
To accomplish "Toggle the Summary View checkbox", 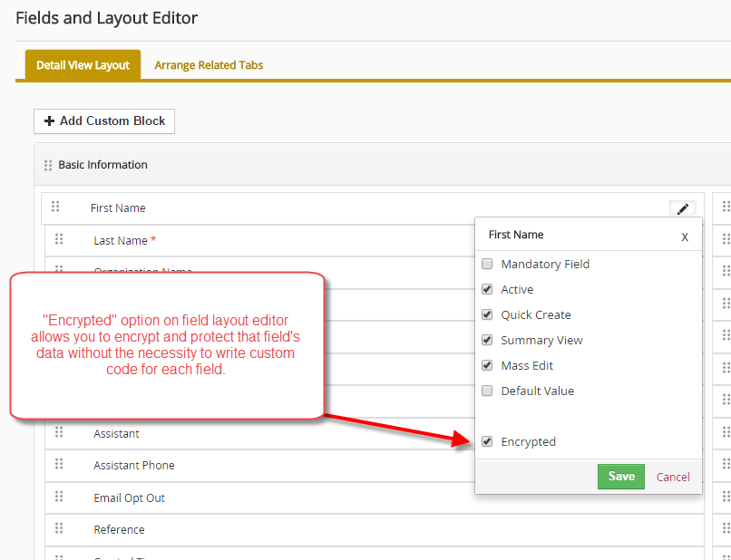I will (487, 340).
